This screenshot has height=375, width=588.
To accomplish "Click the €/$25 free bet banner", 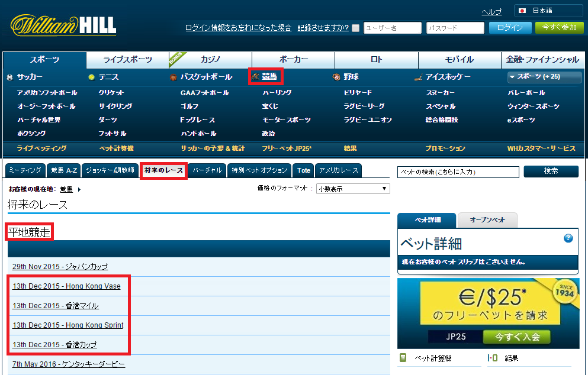I will tap(489, 313).
